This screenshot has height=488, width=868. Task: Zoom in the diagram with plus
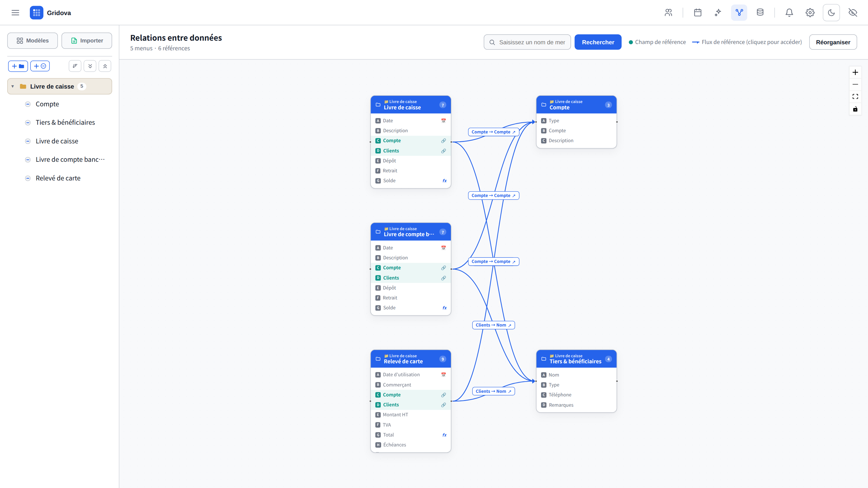coord(855,72)
